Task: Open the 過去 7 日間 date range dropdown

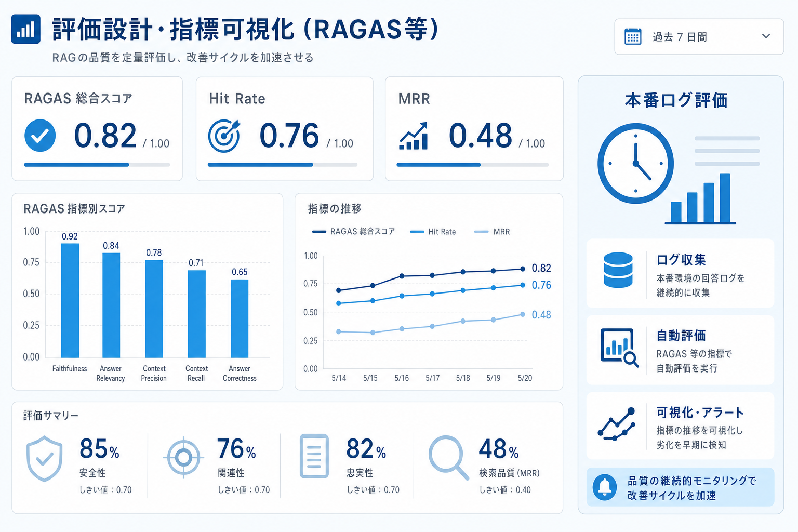Action: pyautogui.click(x=699, y=37)
